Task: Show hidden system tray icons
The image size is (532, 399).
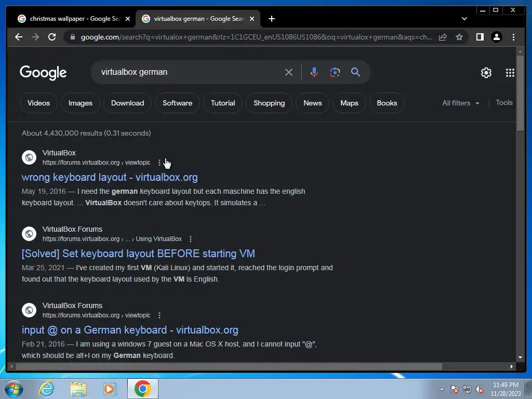Action: tap(442, 389)
